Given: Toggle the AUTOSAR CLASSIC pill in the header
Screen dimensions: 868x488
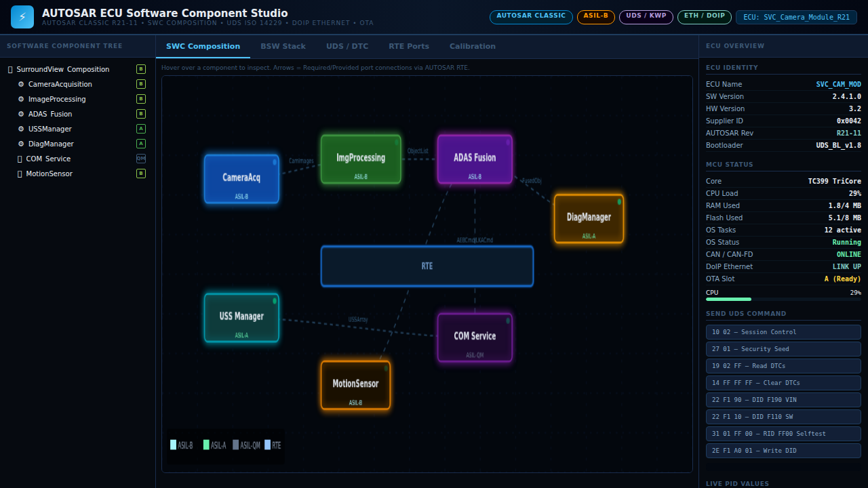Looking at the screenshot, I should [531, 17].
